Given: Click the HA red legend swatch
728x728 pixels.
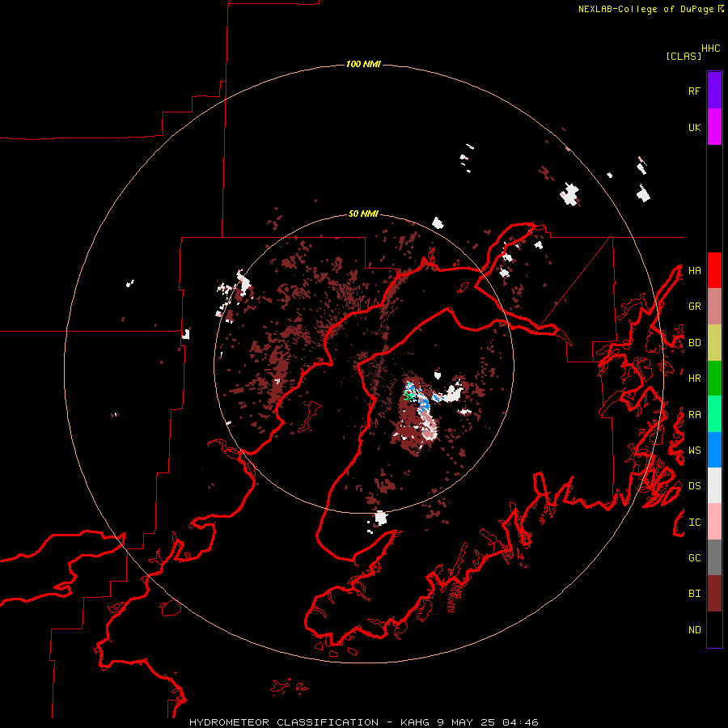Looking at the screenshot, I should [714, 270].
